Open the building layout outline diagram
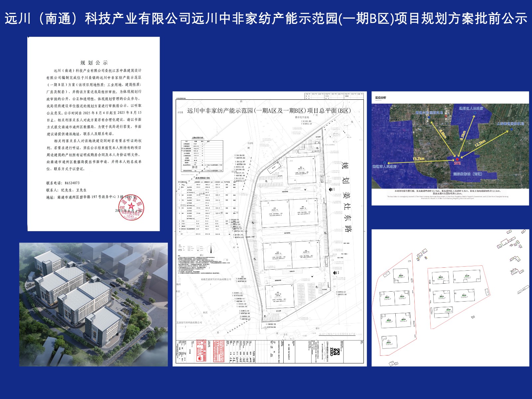This screenshot has width=532, height=399. tap(450, 298)
